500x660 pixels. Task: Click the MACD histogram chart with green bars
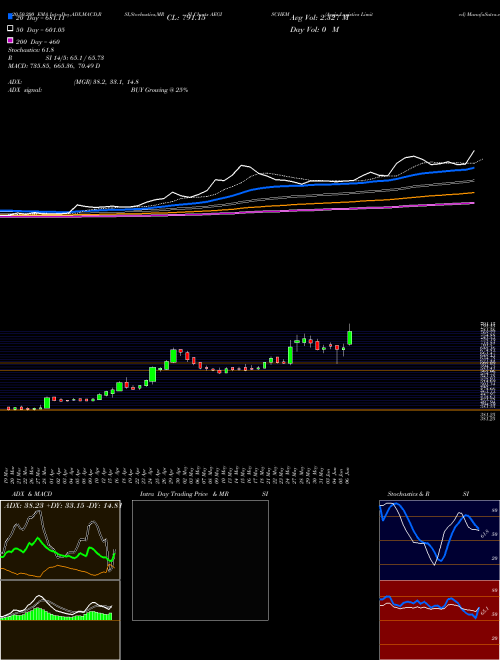tap(60, 620)
